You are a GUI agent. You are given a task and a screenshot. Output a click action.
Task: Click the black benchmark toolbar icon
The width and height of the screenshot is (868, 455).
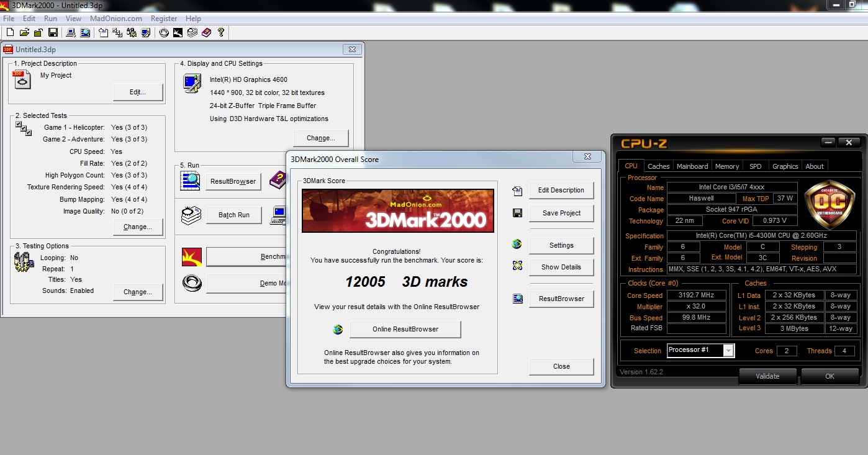click(178, 32)
